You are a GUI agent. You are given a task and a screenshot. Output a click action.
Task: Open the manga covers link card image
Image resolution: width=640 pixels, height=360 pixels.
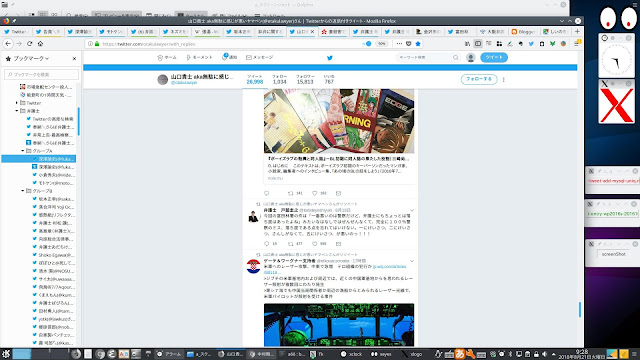[339, 121]
